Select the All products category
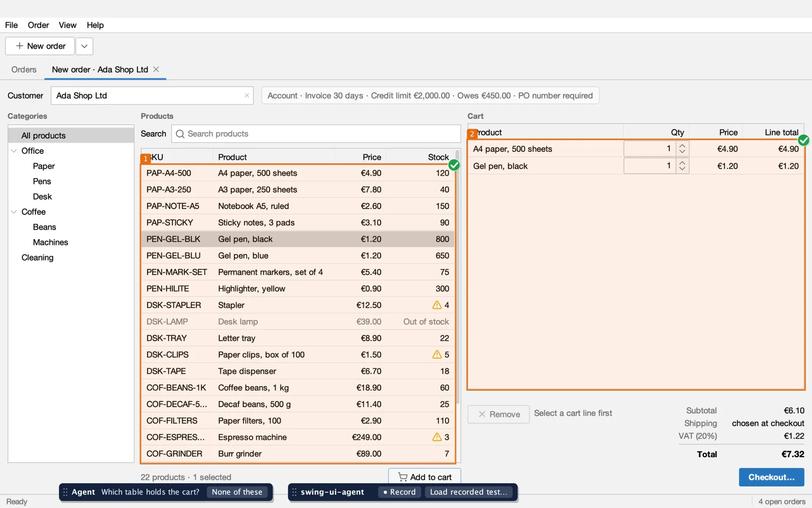 [x=71, y=136]
